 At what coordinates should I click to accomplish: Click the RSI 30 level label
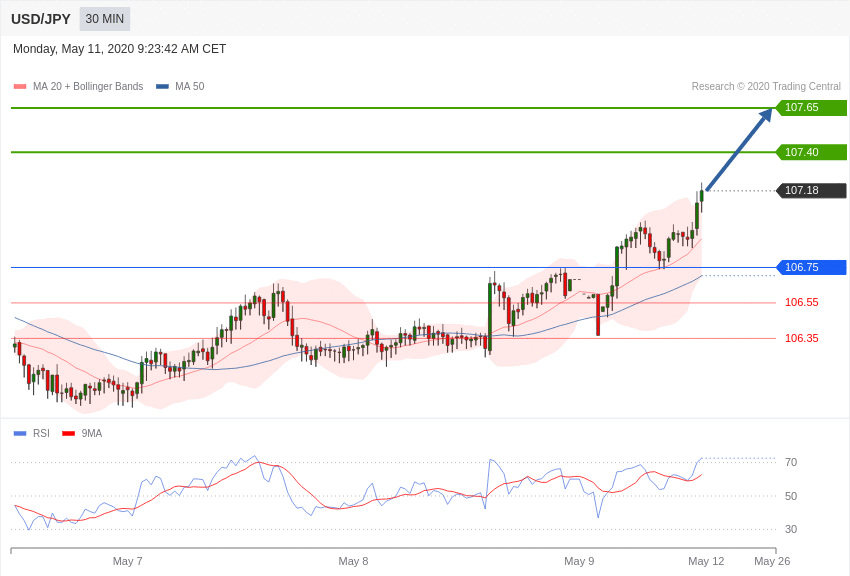point(791,529)
